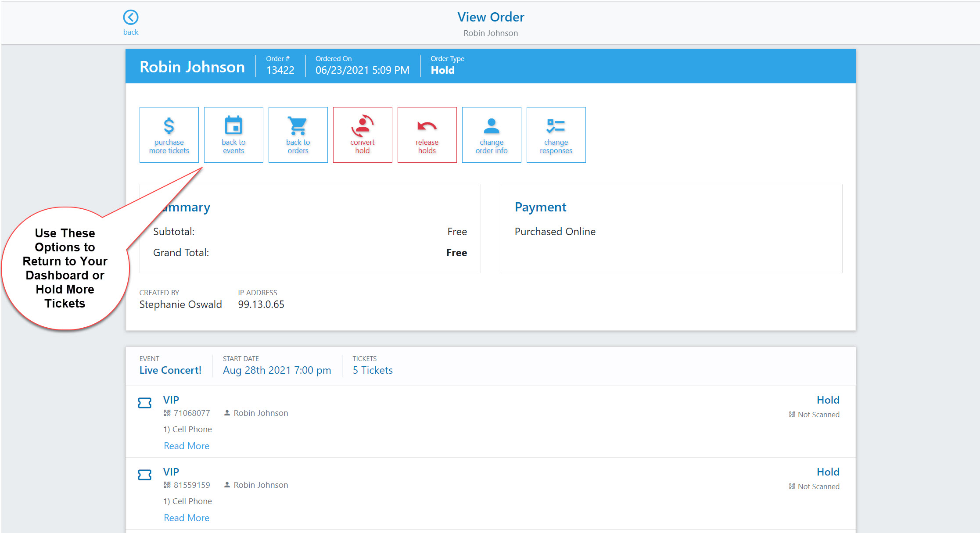
Task: Open Live Concert! event link
Action: click(170, 370)
